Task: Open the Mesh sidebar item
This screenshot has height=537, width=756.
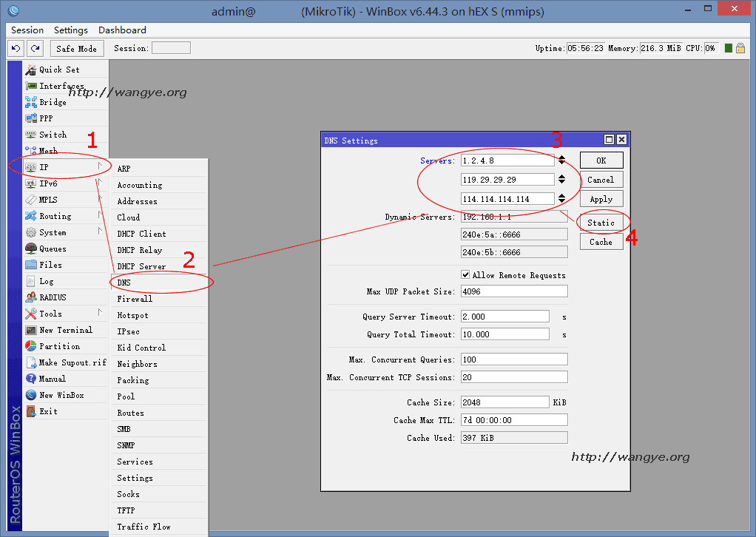Action: click(66, 151)
